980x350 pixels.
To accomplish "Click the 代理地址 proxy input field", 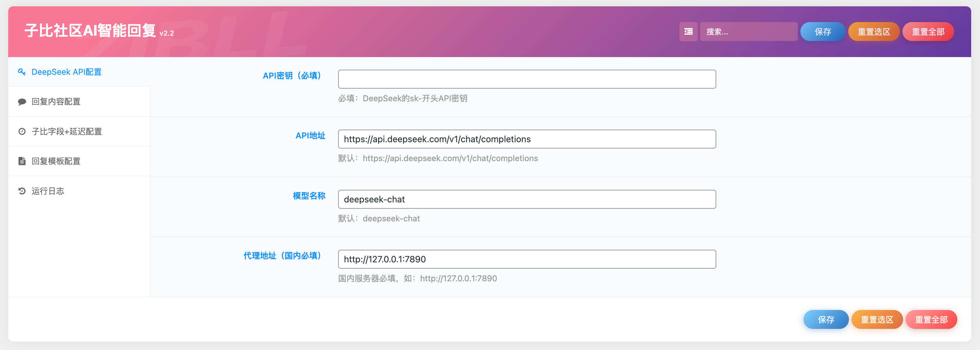I will [x=527, y=260].
